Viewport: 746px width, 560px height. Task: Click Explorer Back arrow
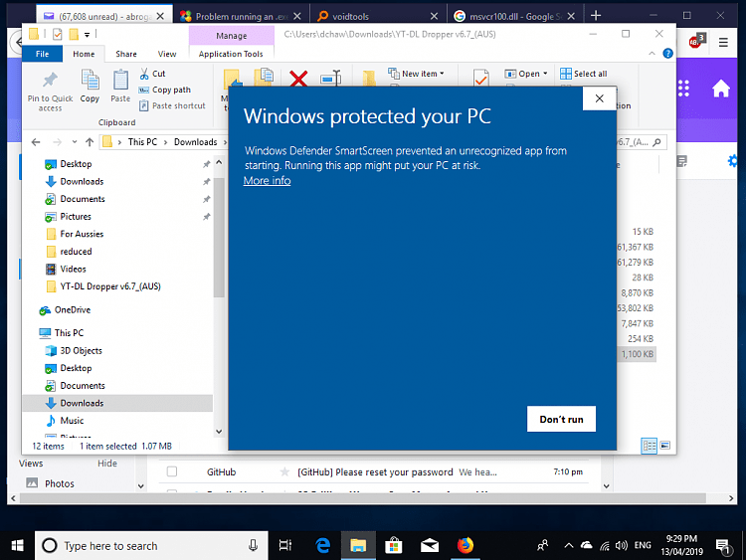(x=36, y=142)
